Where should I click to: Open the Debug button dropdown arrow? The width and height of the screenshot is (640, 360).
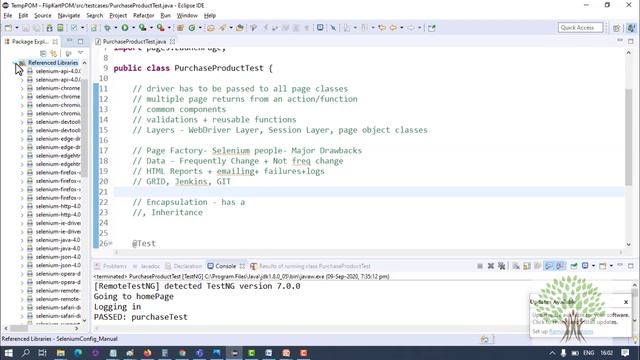[x=116, y=28]
